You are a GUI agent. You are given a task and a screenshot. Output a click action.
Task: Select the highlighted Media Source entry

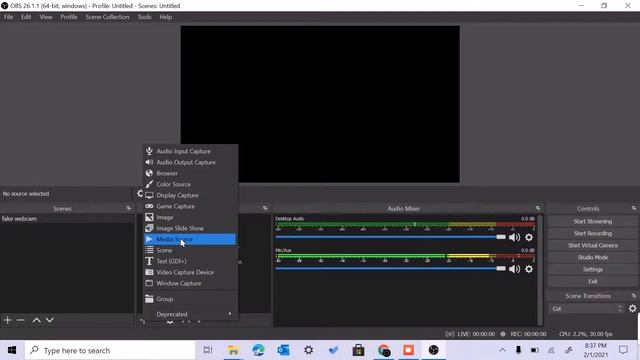click(x=190, y=239)
